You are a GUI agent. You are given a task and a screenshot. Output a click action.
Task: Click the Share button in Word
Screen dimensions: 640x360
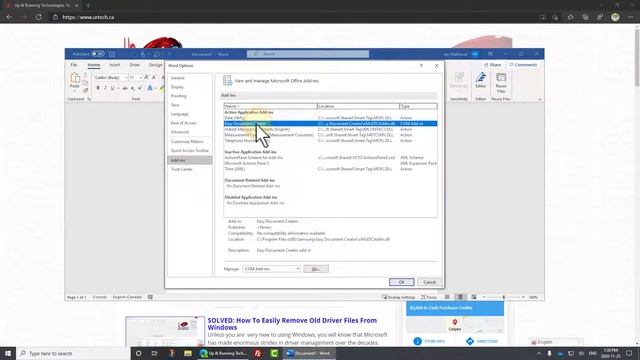(493, 65)
